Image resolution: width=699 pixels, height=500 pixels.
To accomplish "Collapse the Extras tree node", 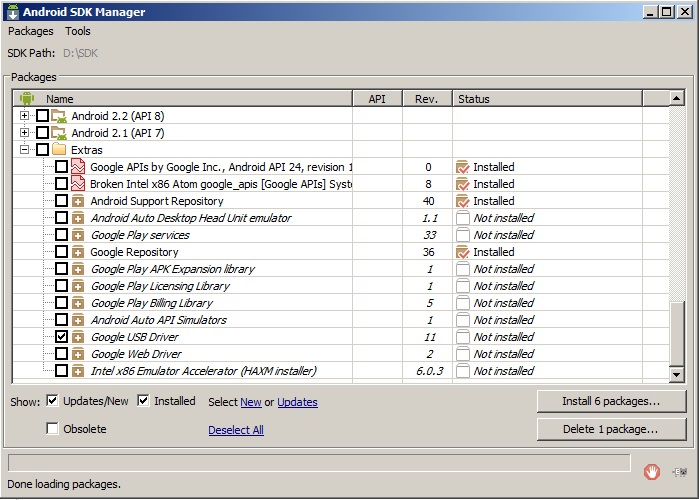I will (25, 150).
